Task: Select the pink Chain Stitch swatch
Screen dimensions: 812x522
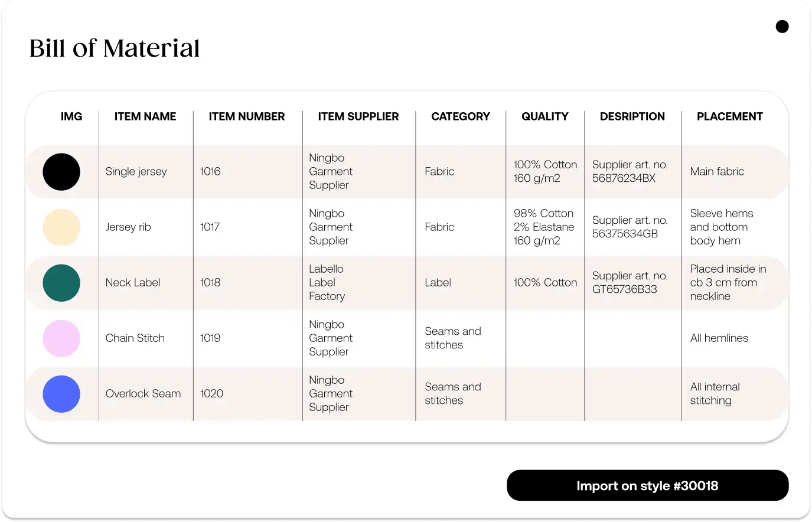Action: [x=61, y=338]
